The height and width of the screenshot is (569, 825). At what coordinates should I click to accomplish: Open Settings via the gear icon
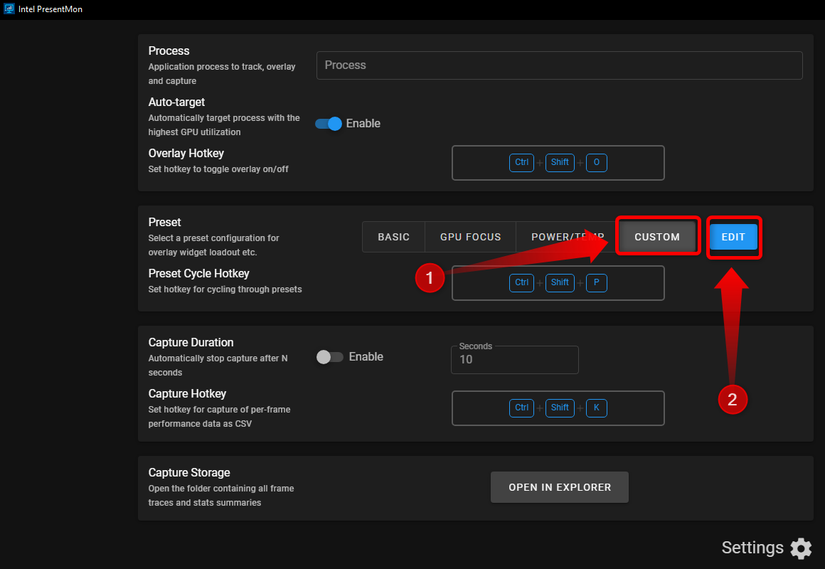pyautogui.click(x=800, y=548)
